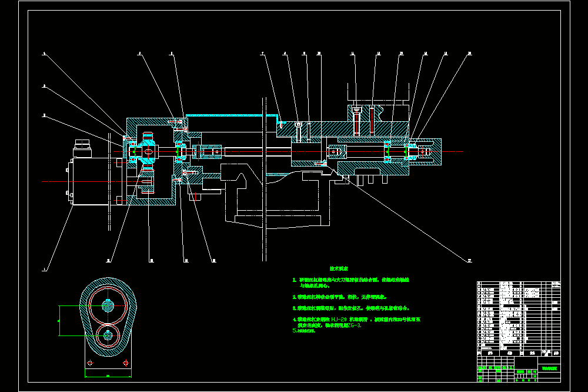Click the green technical requirements heading
Screen dimensions: 588x392
(x=339, y=268)
